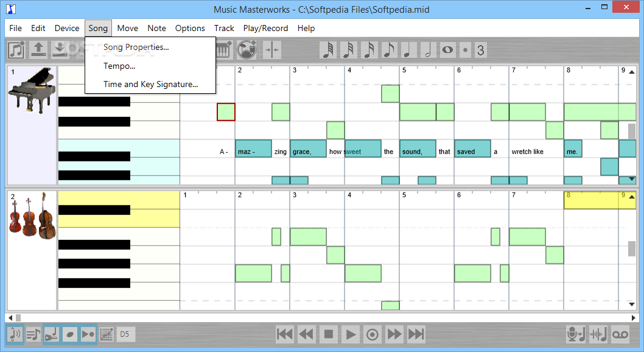Click the tape/voicemail recorder icon
Screen dimensions: 644x352
coord(620,334)
